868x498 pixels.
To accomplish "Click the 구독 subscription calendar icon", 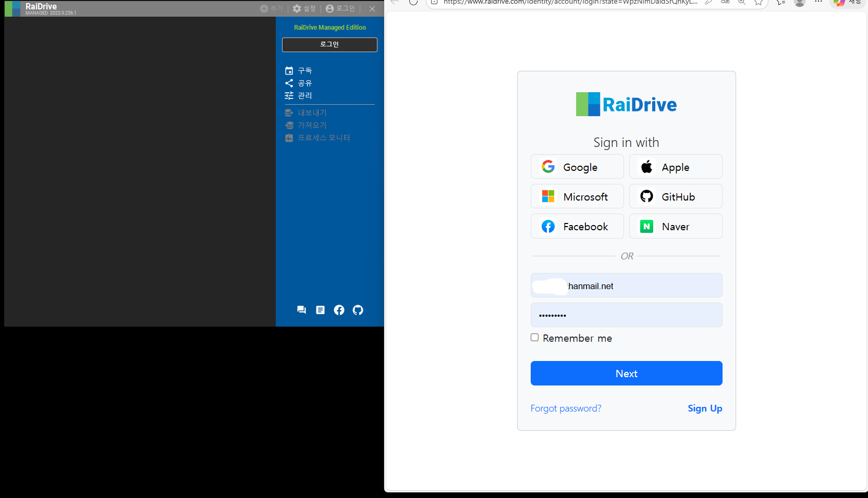I will tap(289, 70).
